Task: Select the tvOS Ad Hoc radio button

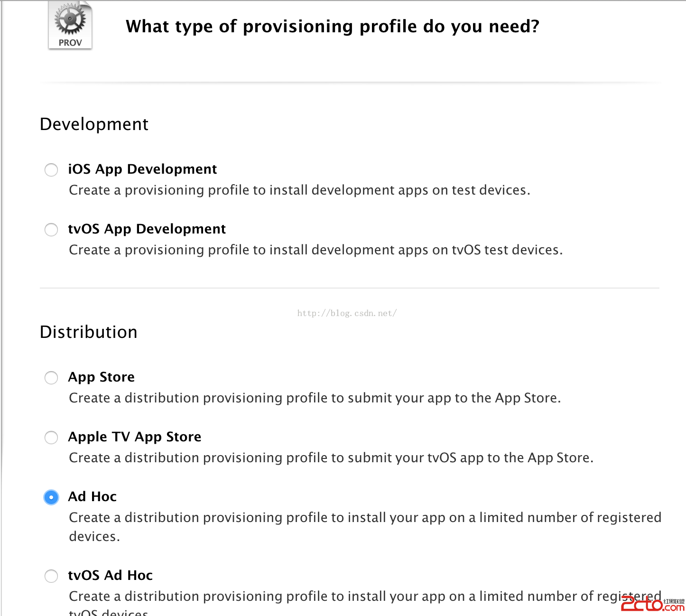Action: pos(51,576)
